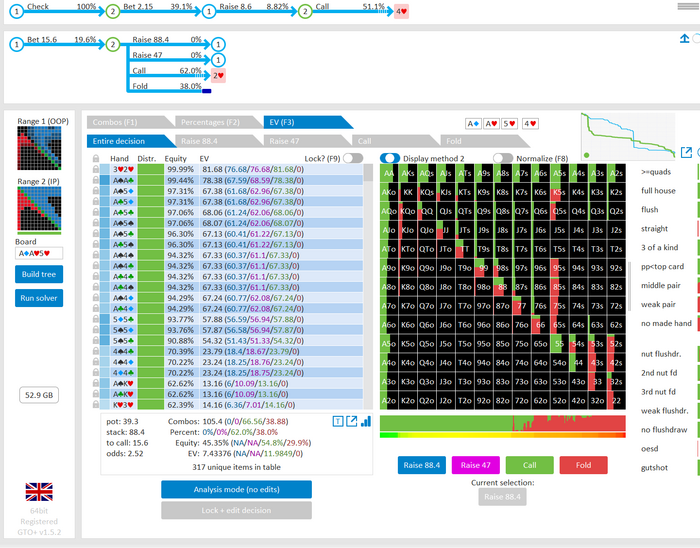Expand node 1 after Raise 88.4
Screen dimensions: 700x548
coord(218,44)
